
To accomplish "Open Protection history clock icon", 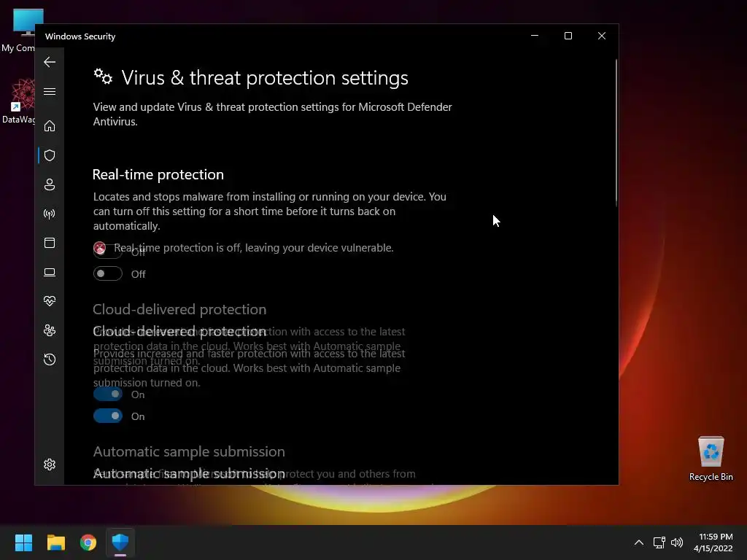I will click(50, 359).
